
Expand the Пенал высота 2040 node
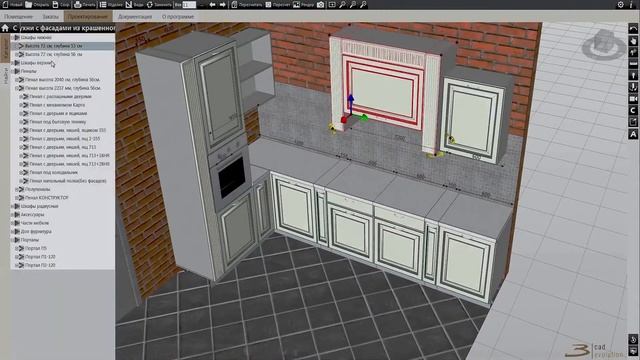pos(16,80)
